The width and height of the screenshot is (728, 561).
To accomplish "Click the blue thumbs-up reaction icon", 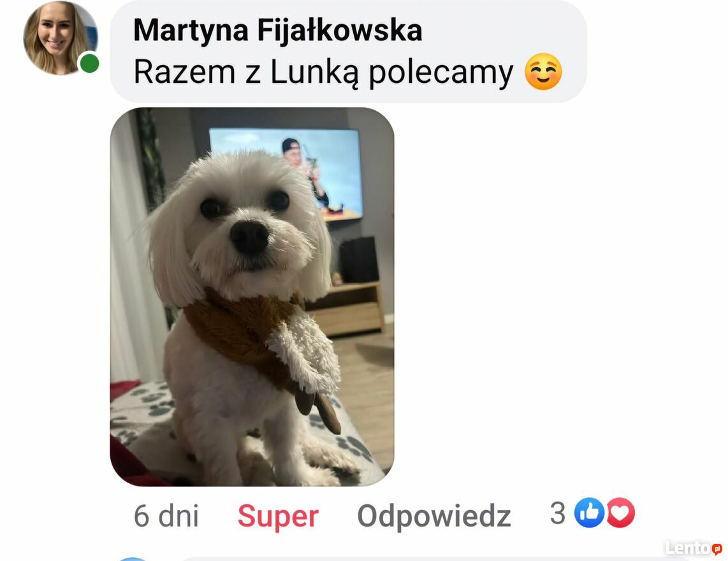I will pyautogui.click(x=589, y=513).
